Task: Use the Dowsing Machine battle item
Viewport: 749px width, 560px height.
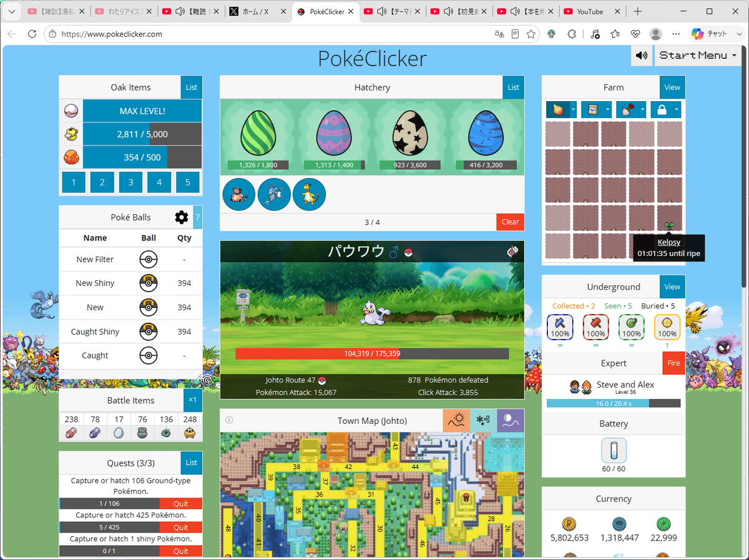Action: [x=166, y=433]
